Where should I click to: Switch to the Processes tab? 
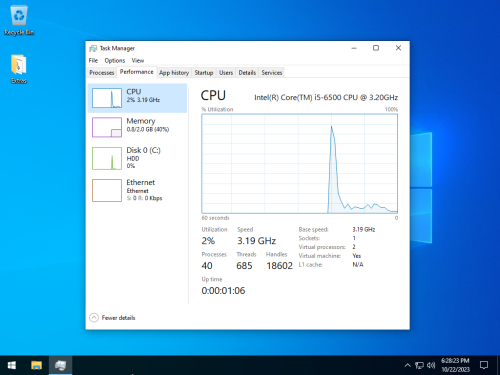point(102,73)
